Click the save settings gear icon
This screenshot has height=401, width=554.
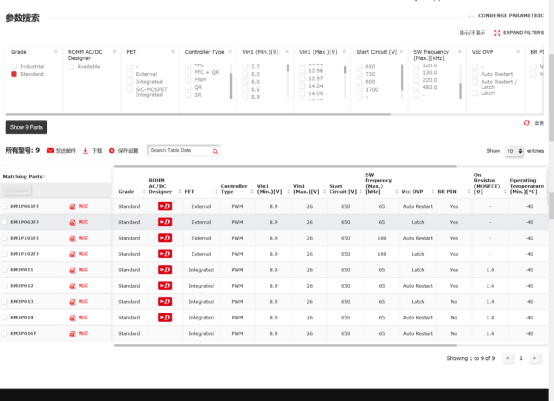[112, 151]
